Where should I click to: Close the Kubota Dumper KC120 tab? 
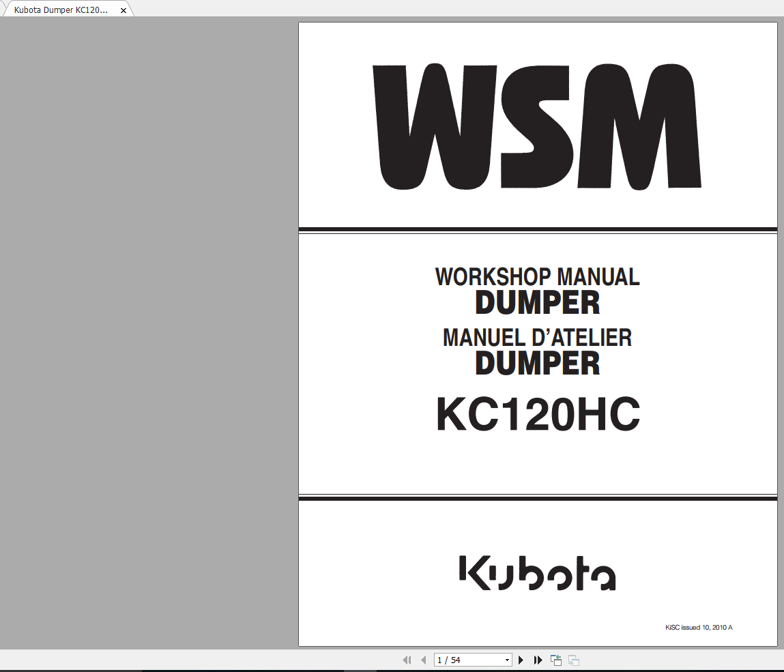(123, 10)
